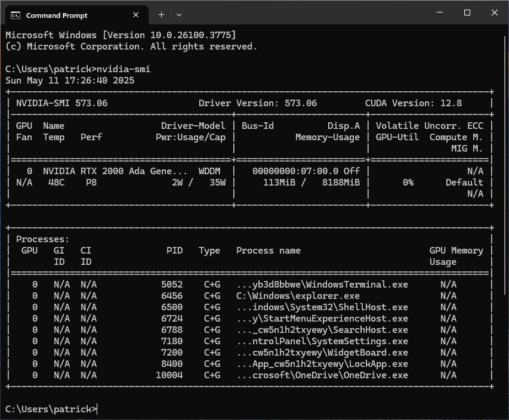Screen dimensions: 509x420
Task: Click the 'Temp' column header
Action: (x=54, y=137)
